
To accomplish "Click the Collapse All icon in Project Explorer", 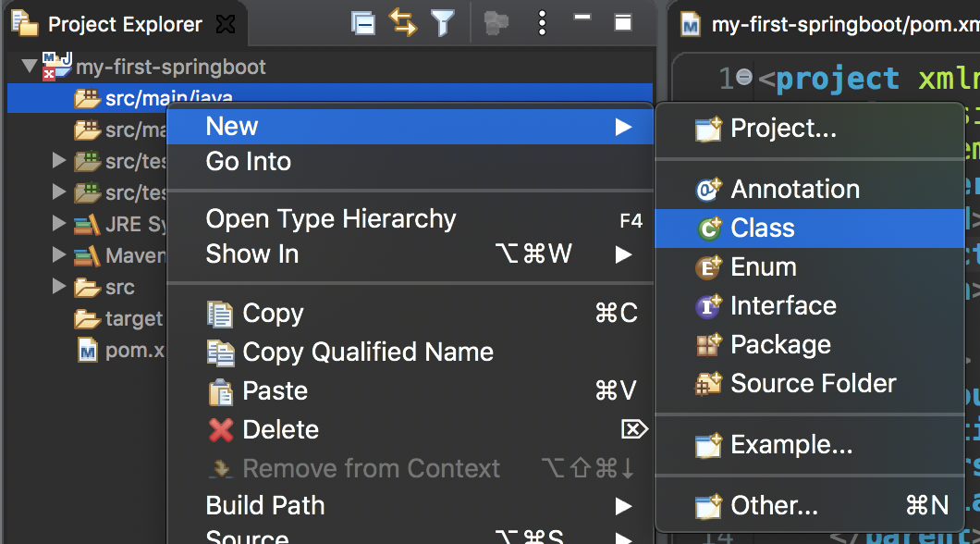I will (x=362, y=24).
